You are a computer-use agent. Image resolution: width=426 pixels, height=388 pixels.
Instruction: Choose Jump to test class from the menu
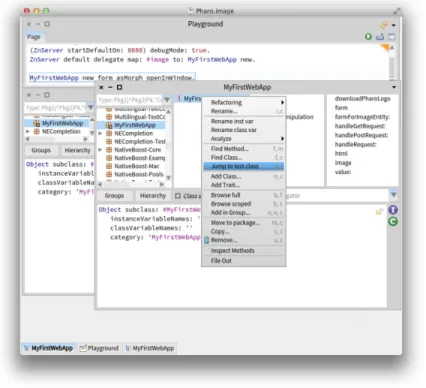(x=244, y=166)
